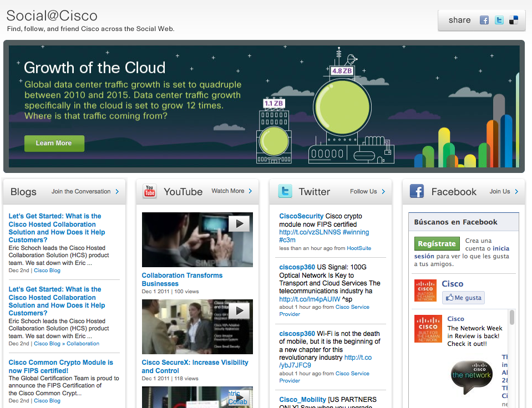Open the Twitter section heading
The image size is (532, 408).
(x=314, y=192)
